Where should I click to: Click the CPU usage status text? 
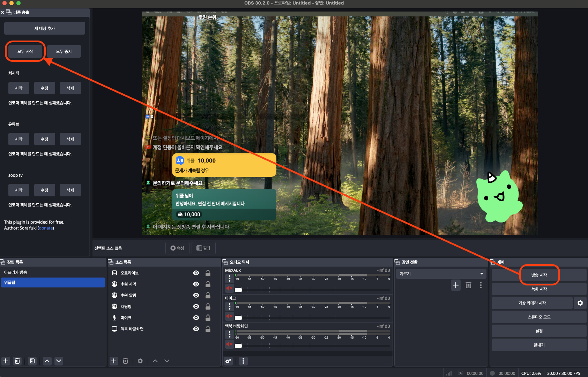(531, 373)
